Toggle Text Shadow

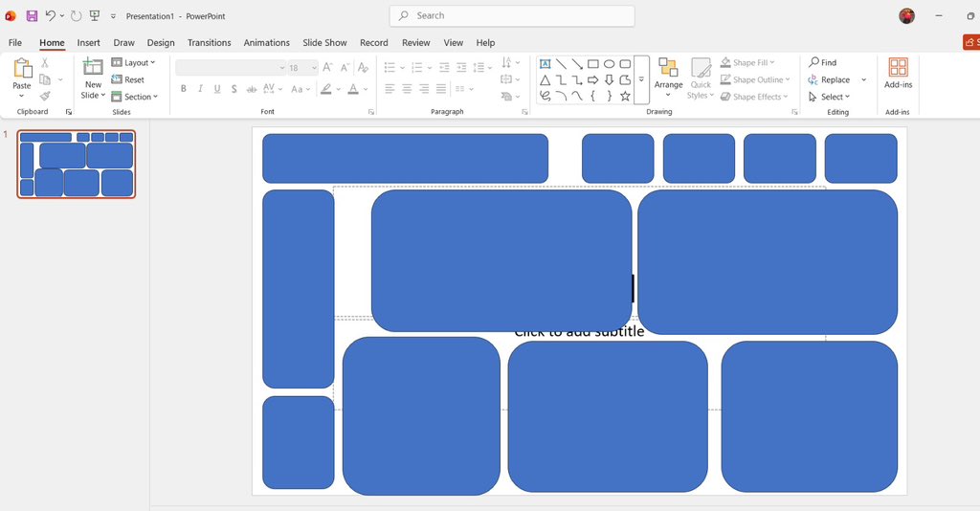[234, 89]
